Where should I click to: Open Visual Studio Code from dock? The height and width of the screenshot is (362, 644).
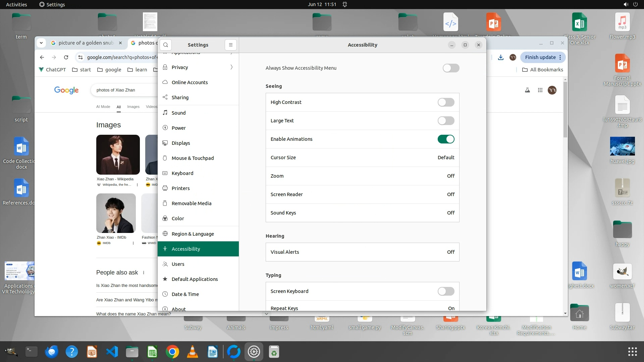pyautogui.click(x=112, y=352)
